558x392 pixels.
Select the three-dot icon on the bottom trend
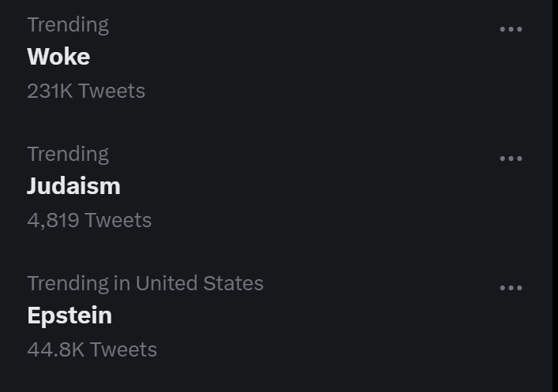511,288
